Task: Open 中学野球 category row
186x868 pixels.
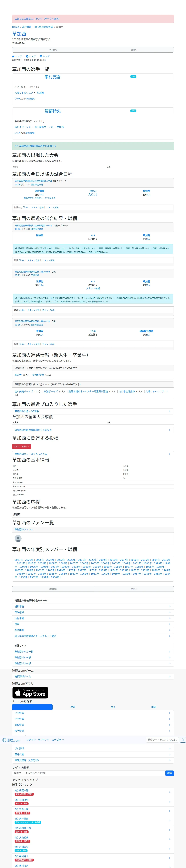Action: coord(93,719)
